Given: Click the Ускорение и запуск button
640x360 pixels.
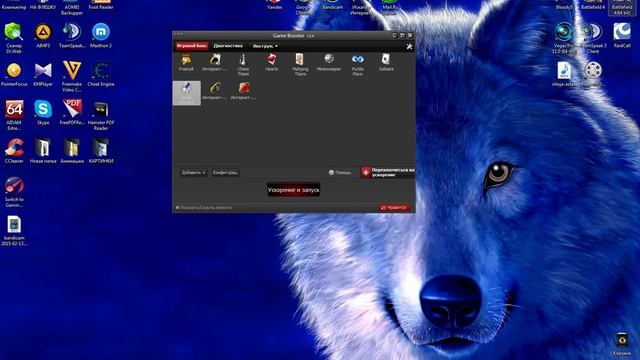Looking at the screenshot, I should [x=293, y=190].
